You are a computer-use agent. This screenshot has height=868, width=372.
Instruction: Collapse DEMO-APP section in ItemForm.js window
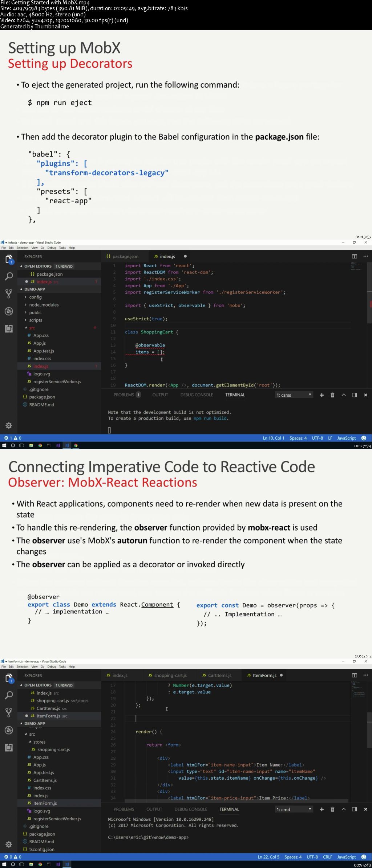[35, 723]
